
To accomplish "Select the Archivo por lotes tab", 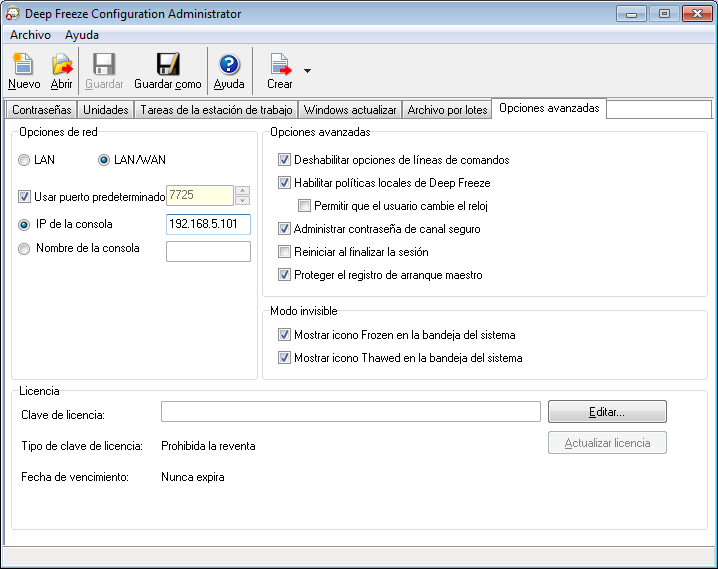I will 447,110.
